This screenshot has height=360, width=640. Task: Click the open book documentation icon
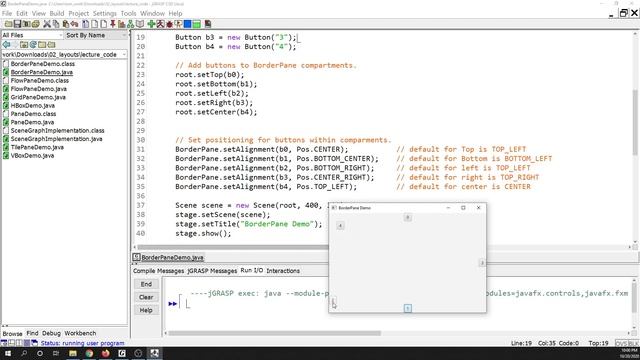pos(140,24)
